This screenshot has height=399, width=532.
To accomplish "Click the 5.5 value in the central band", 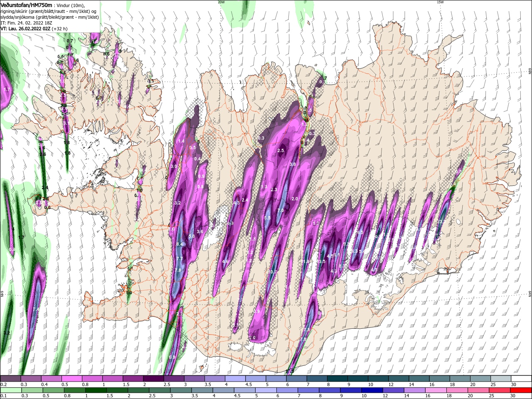I will (267, 218).
